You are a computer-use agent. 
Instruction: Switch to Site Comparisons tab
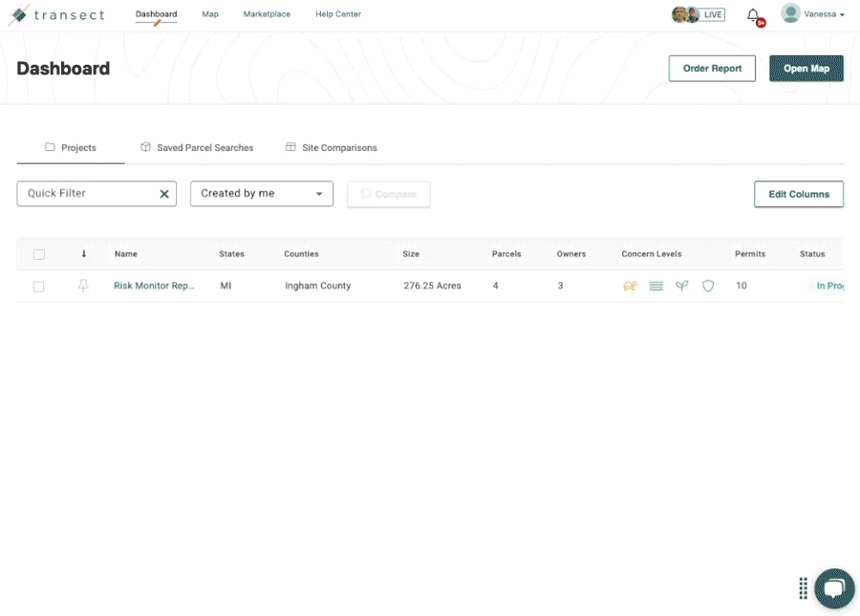[332, 148]
